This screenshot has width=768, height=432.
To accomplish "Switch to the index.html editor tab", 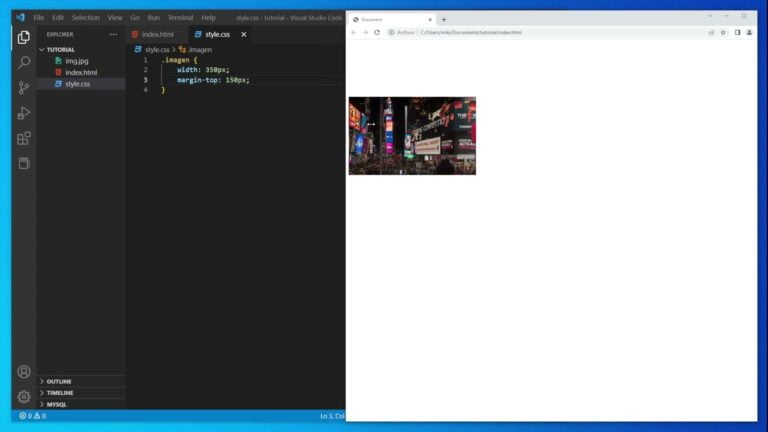I will 157,34.
